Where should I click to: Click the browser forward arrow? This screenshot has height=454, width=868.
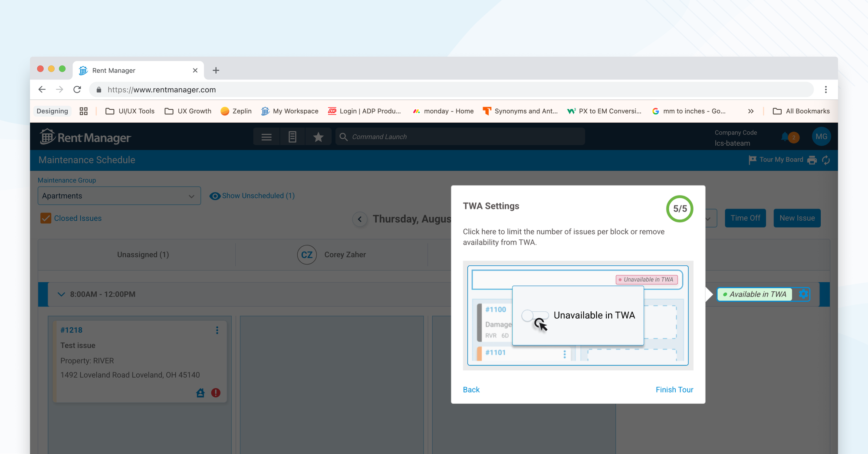(x=59, y=89)
